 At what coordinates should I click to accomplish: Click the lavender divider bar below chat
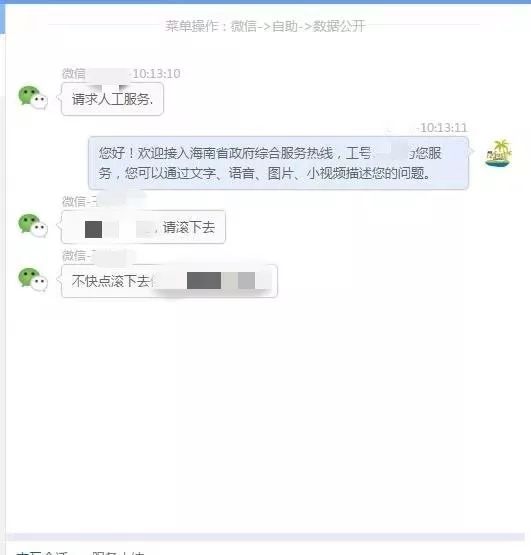(266, 537)
